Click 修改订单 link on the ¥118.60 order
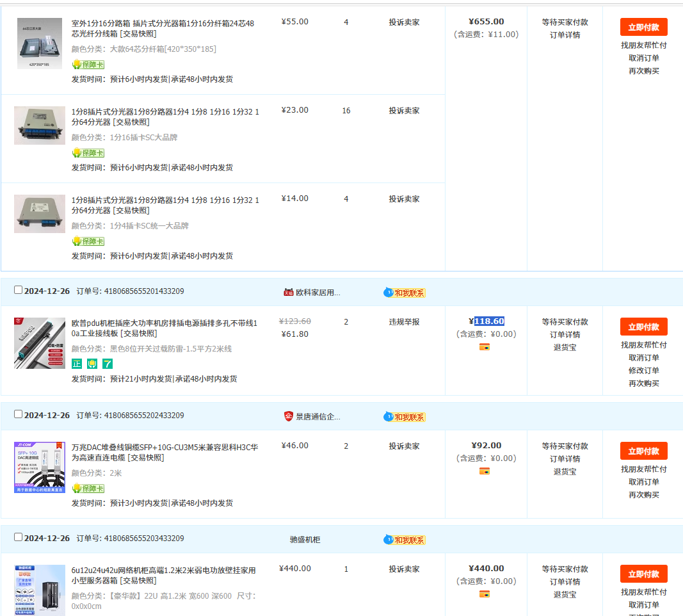This screenshot has width=683, height=616. [x=643, y=370]
